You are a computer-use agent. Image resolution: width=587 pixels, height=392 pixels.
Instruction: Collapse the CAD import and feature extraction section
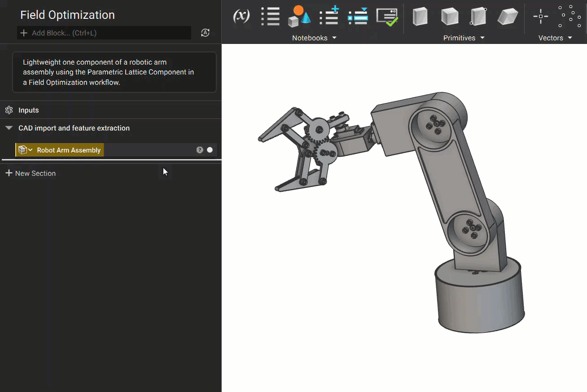(9, 128)
